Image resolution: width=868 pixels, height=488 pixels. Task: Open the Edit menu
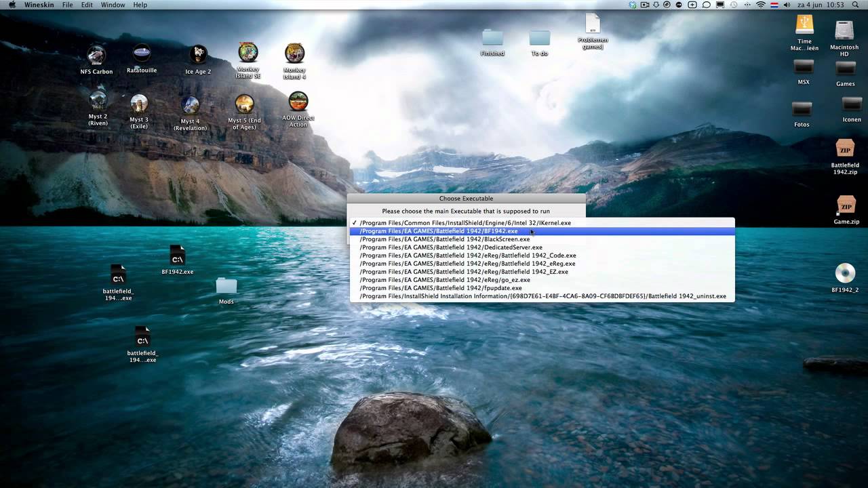87,5
